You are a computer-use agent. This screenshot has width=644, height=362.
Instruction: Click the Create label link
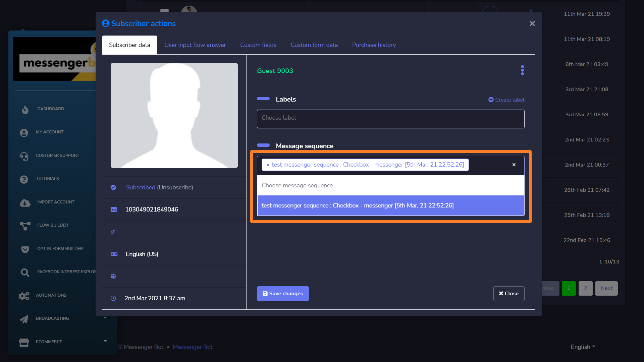(506, 100)
